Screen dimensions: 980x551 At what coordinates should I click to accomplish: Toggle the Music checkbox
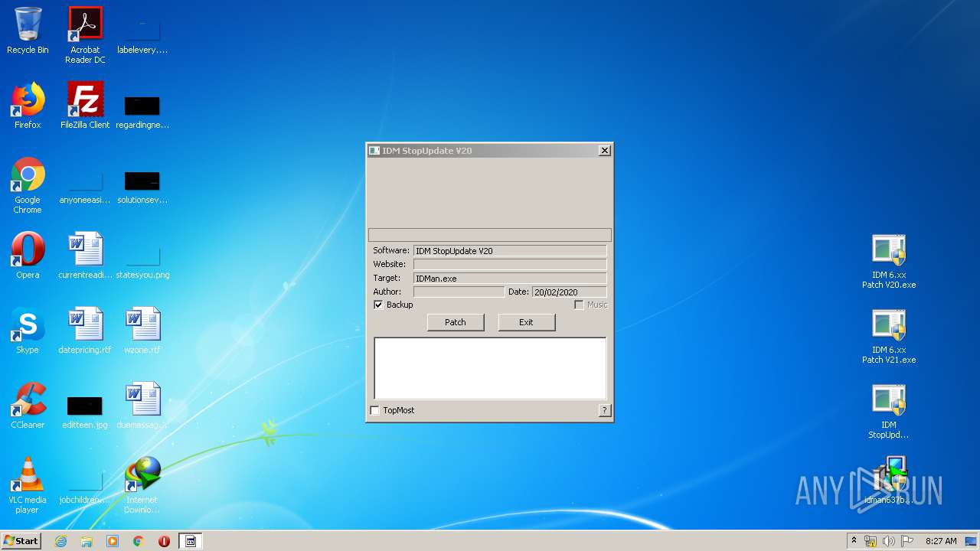click(579, 305)
